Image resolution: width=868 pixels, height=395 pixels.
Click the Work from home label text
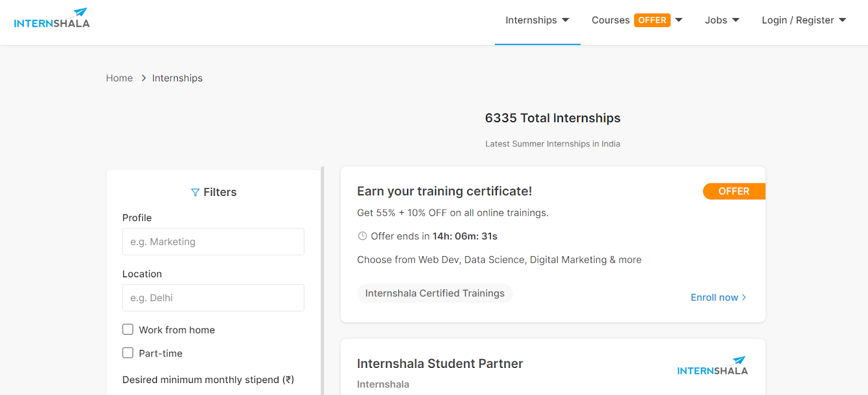(x=177, y=330)
